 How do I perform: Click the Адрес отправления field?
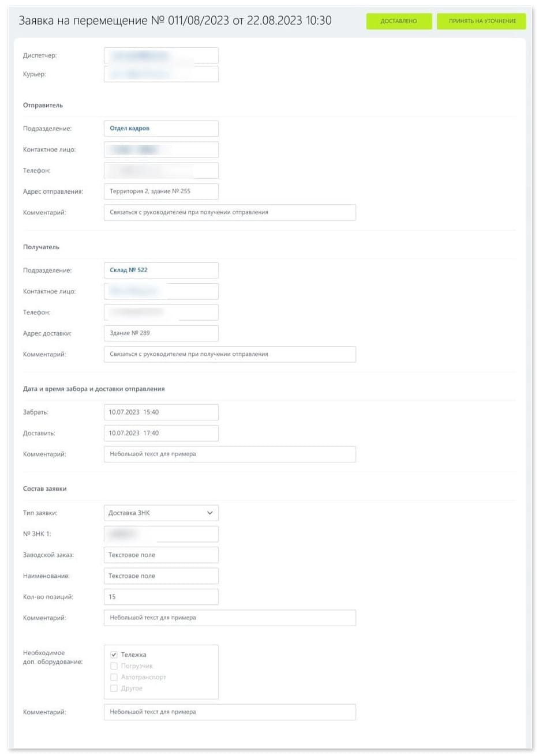[161, 191]
